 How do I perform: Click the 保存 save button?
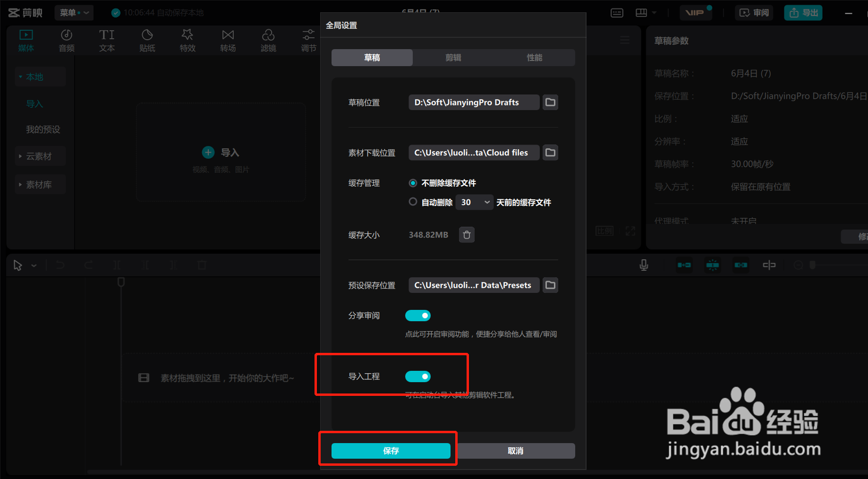[391, 451]
